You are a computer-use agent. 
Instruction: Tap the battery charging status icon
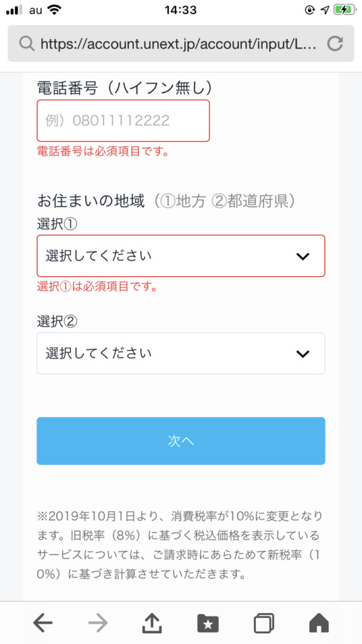[345, 10]
